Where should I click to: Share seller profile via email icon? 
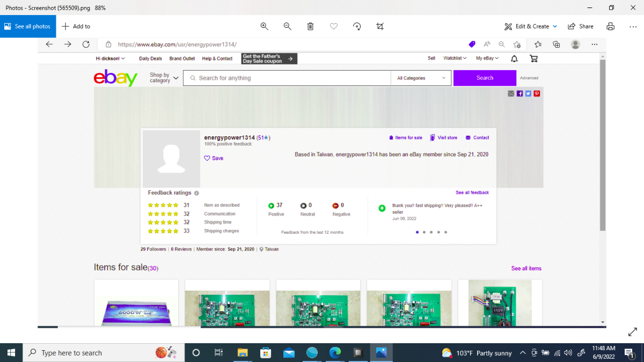[511, 93]
